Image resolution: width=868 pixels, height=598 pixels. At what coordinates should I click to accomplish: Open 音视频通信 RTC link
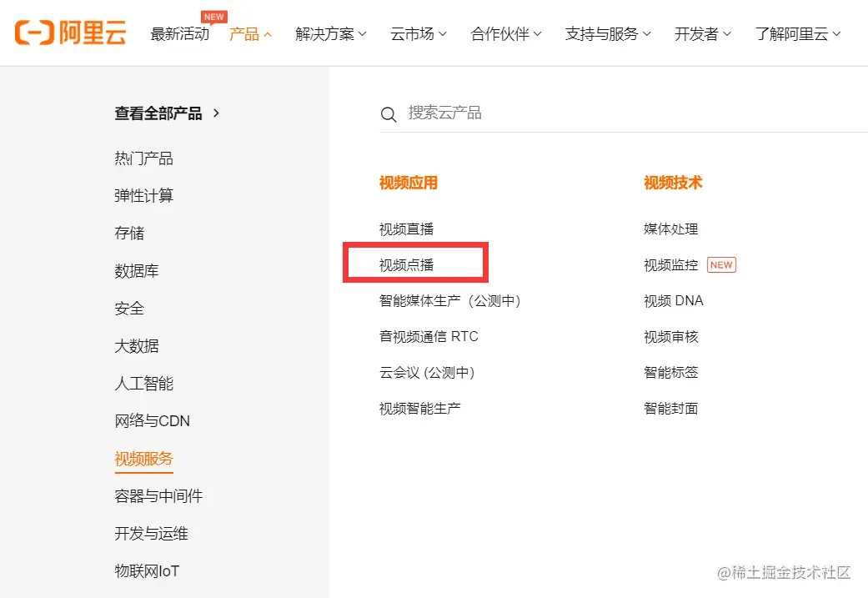point(429,337)
